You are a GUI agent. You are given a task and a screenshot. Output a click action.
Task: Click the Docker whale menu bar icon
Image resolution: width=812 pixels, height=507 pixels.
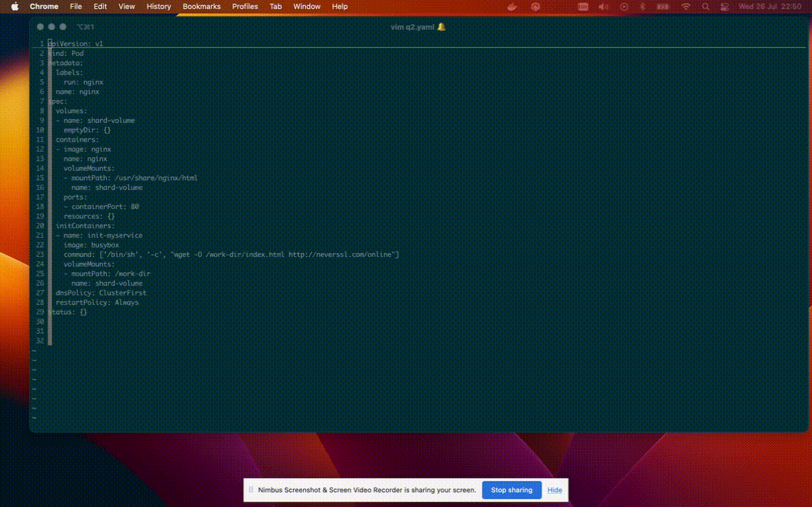pos(512,7)
